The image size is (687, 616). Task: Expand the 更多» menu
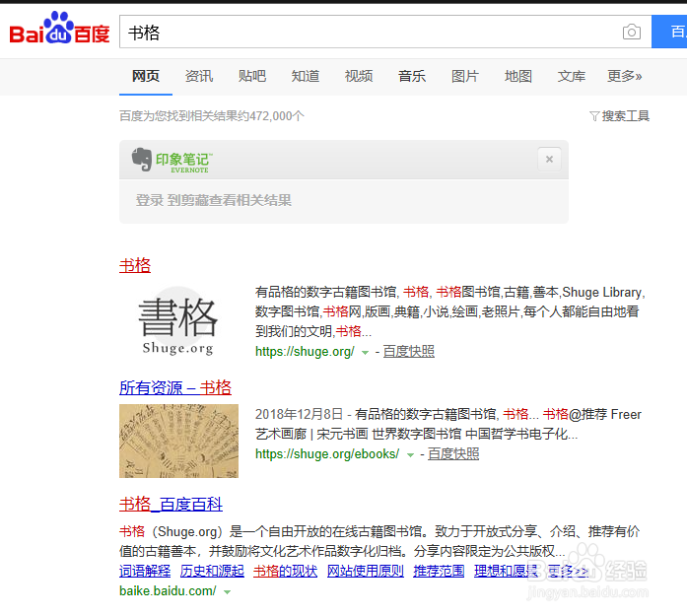[x=624, y=76]
